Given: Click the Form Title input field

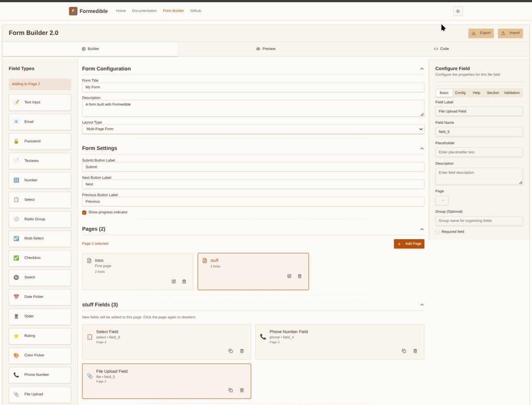Looking at the screenshot, I should click(x=253, y=87).
